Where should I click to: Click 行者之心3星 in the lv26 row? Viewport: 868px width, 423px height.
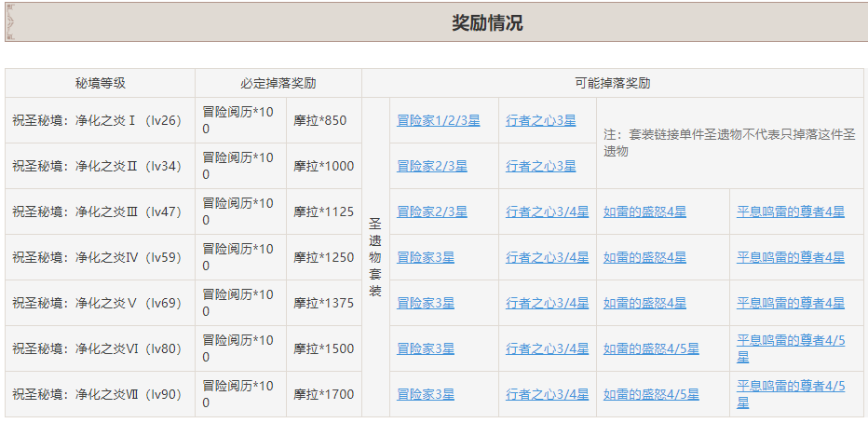(x=540, y=121)
